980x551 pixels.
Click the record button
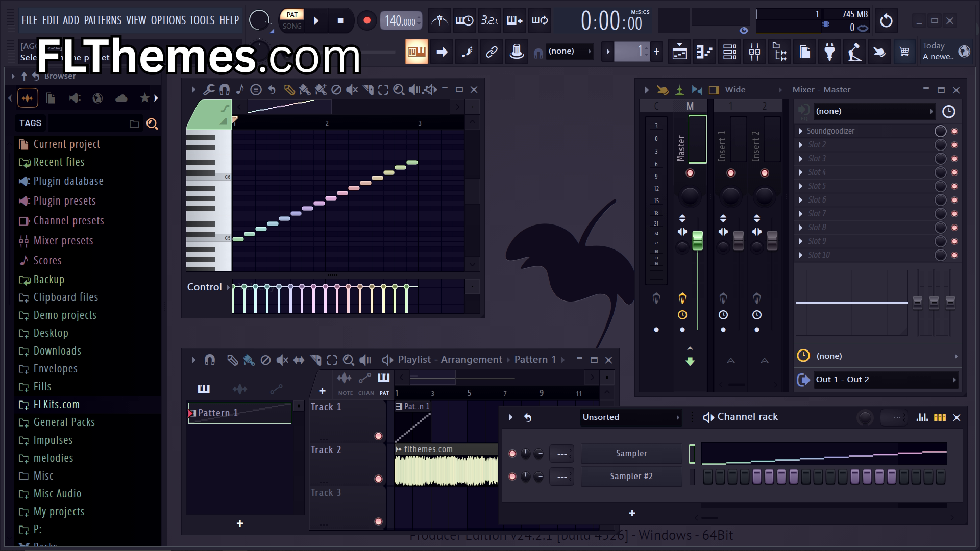[366, 21]
